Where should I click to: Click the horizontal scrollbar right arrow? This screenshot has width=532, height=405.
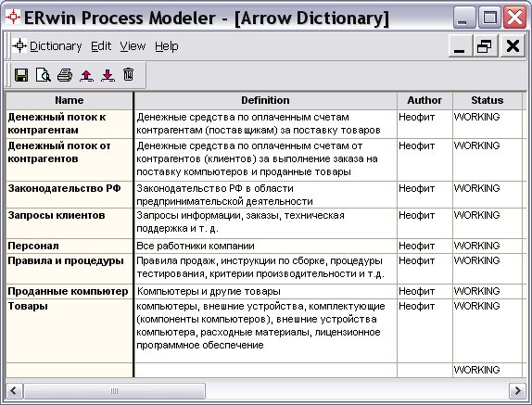pos(517,391)
